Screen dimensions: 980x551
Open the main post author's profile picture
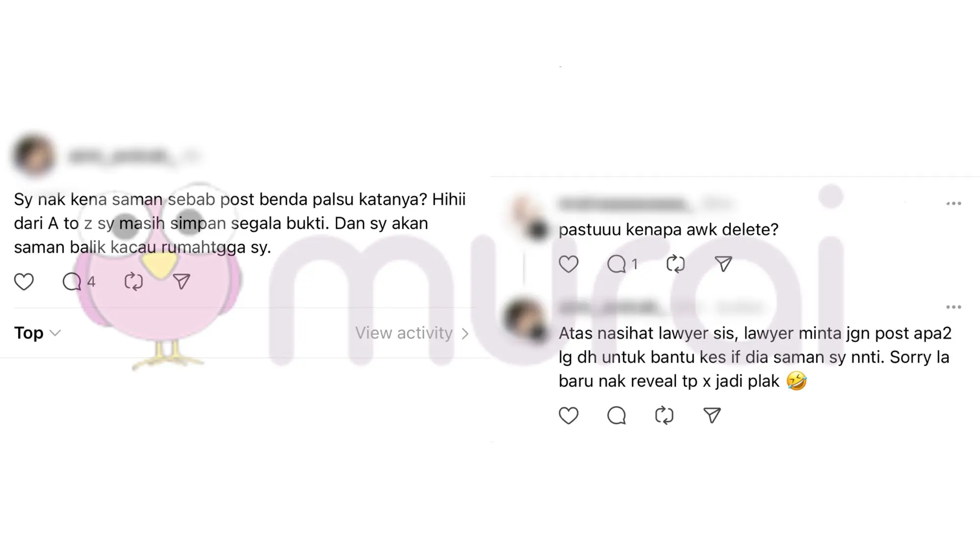(x=34, y=156)
